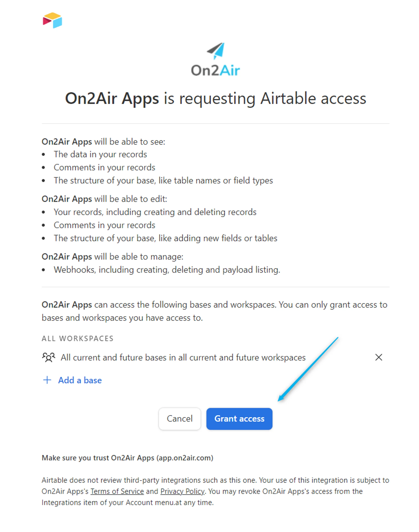Click the ALL WORKSPACES section label
Screen dimensions: 419x532
pos(77,338)
